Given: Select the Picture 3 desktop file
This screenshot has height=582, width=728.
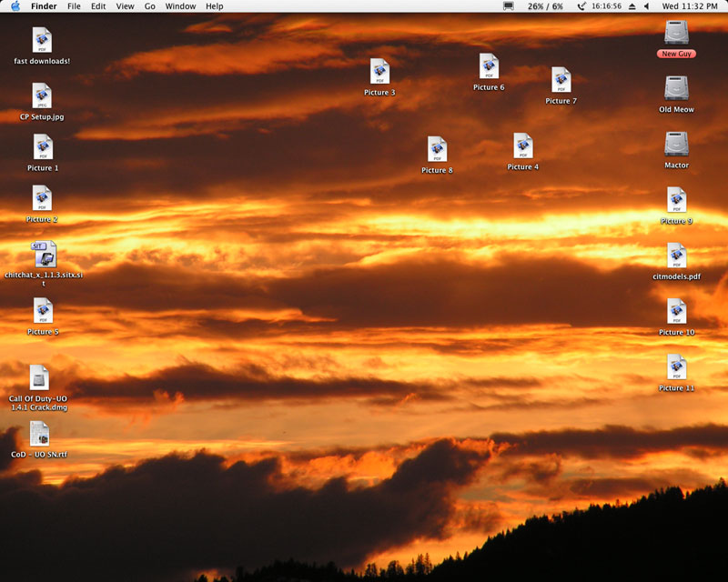Looking at the screenshot, I should (379, 71).
